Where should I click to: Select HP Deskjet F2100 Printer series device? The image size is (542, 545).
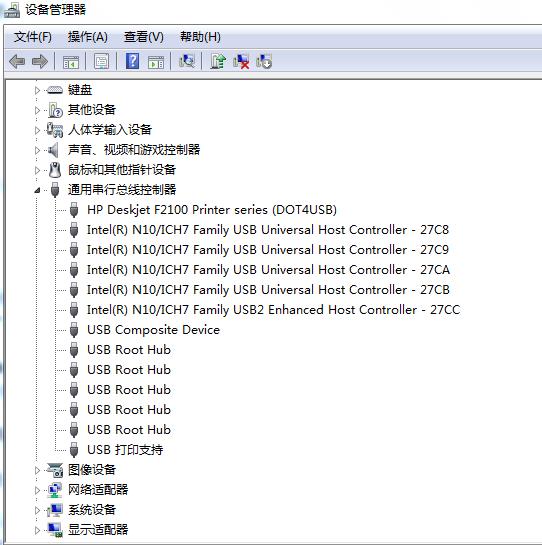(212, 210)
